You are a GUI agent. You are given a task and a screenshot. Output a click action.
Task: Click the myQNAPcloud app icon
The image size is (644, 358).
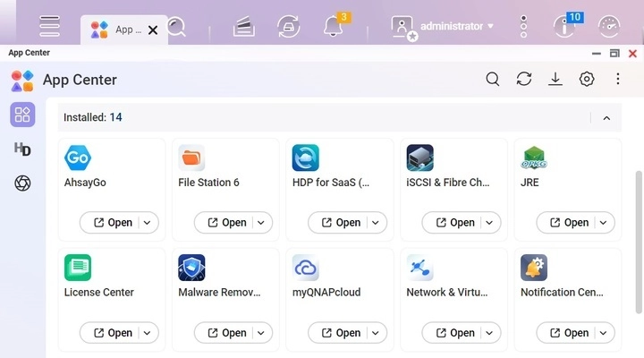(306, 268)
